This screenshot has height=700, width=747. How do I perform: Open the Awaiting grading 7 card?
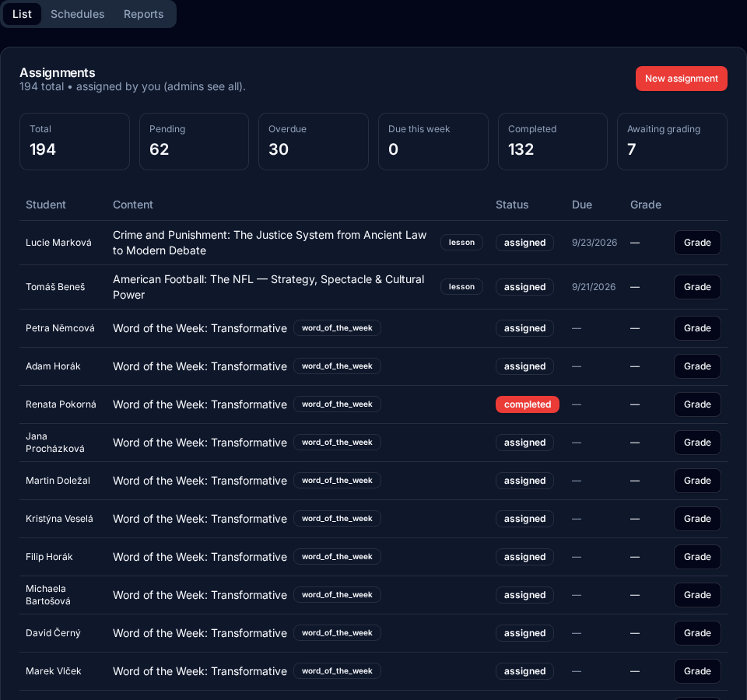(x=672, y=142)
